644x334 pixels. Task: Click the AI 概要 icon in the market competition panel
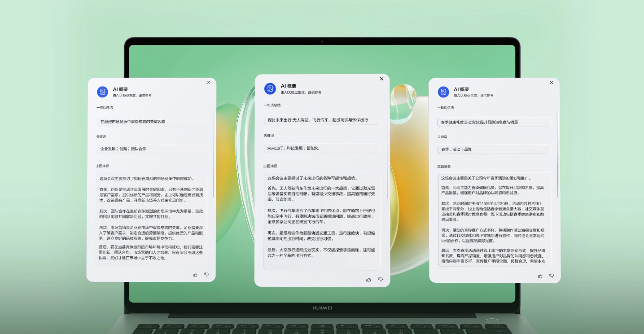tap(102, 92)
